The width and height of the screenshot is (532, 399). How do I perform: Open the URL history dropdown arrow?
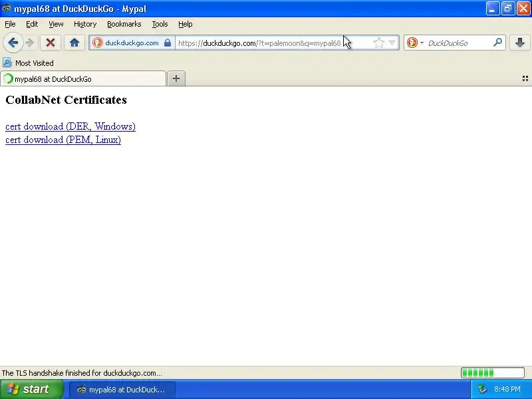tap(392, 43)
